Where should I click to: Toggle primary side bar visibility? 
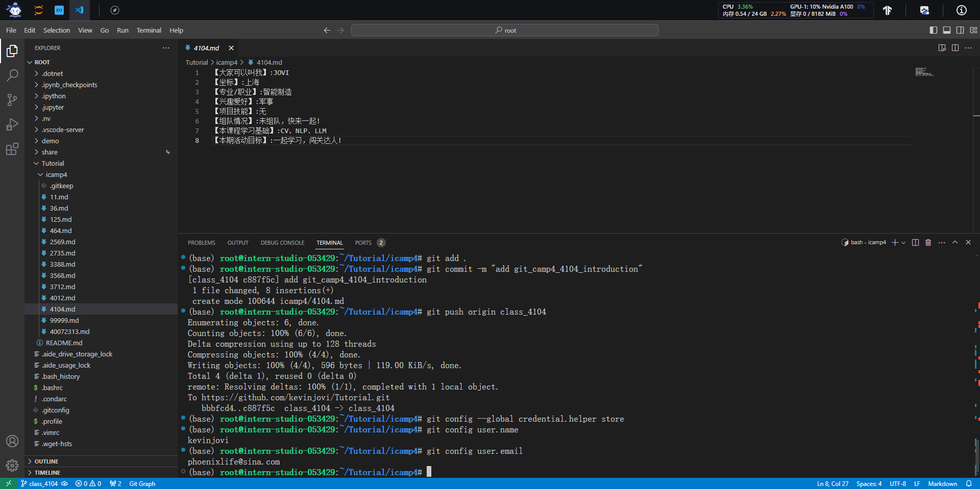934,31
